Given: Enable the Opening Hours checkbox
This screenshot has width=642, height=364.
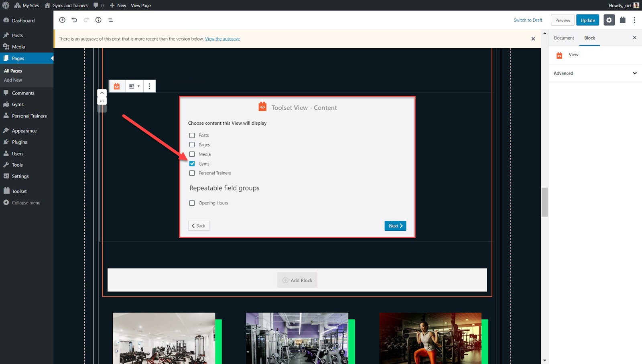Looking at the screenshot, I should pyautogui.click(x=192, y=203).
